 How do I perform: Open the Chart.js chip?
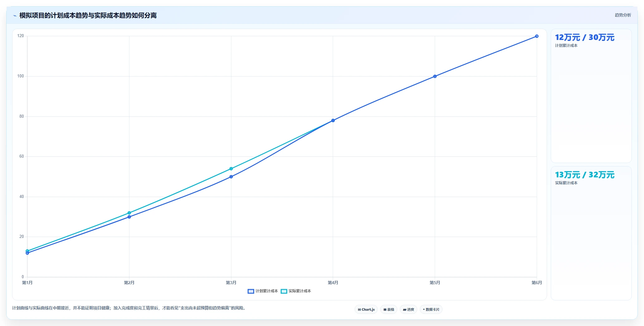pos(366,309)
